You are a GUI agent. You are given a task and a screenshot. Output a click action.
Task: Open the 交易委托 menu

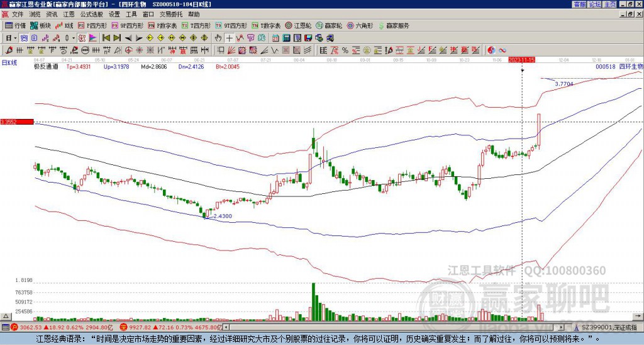[171, 14]
